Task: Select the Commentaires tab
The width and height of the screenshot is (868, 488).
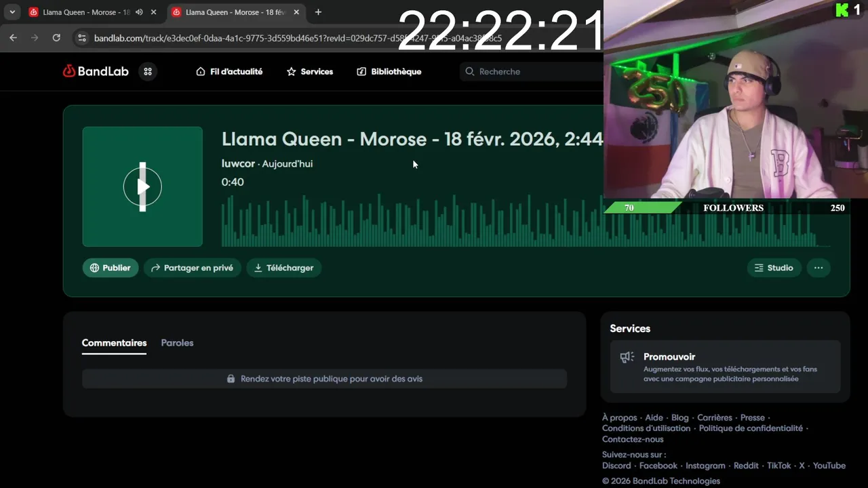Action: 114,343
